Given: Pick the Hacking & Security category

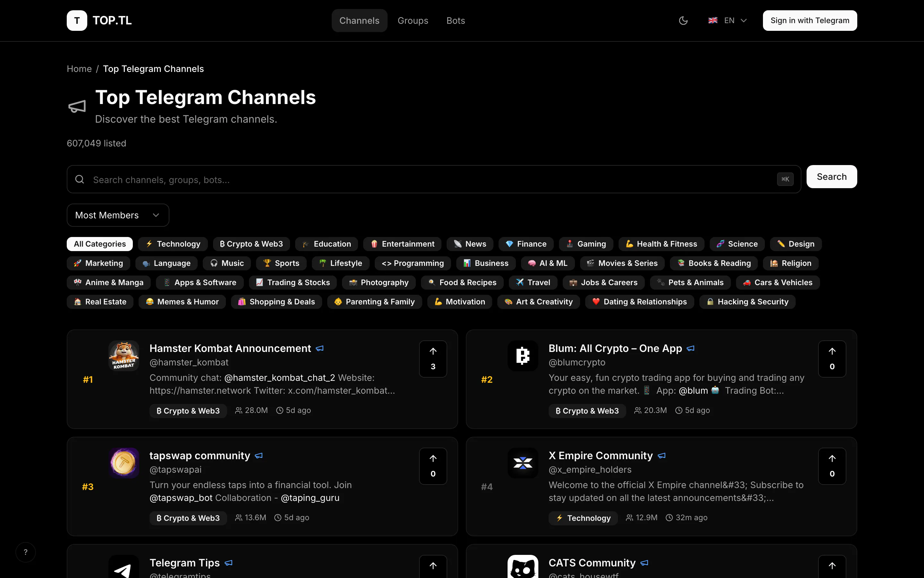Looking at the screenshot, I should 747,302.
